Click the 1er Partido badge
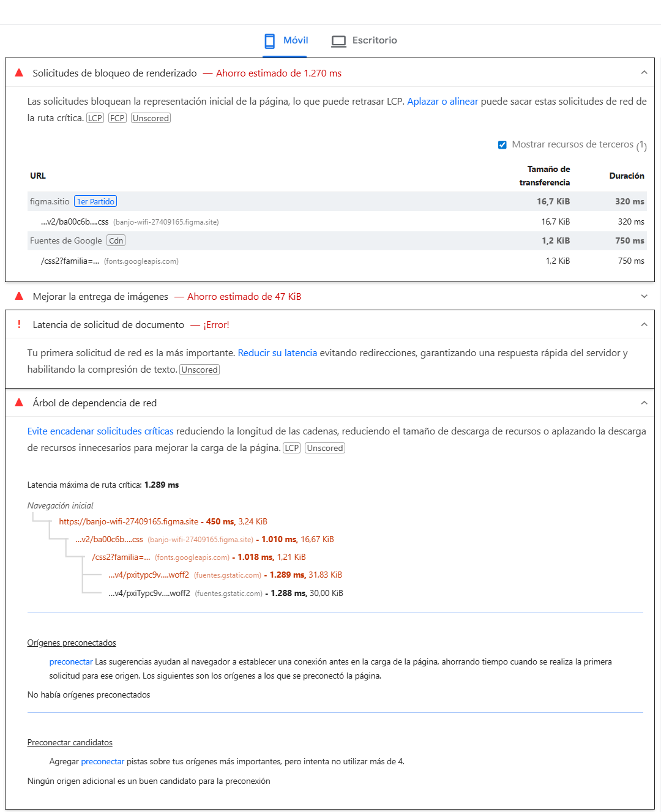 click(x=95, y=201)
